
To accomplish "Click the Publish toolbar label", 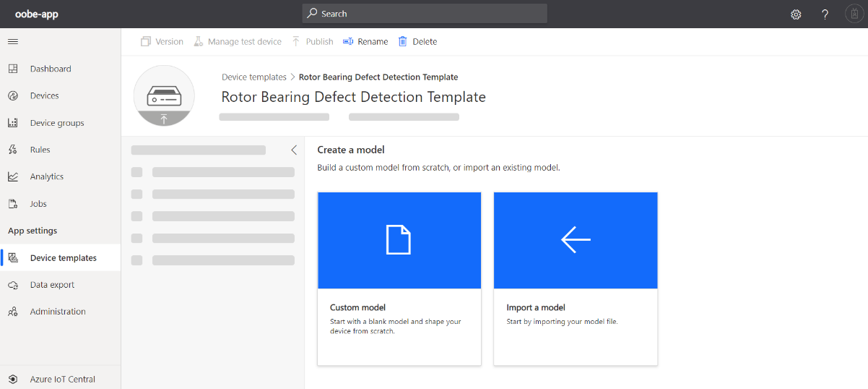I will (320, 42).
